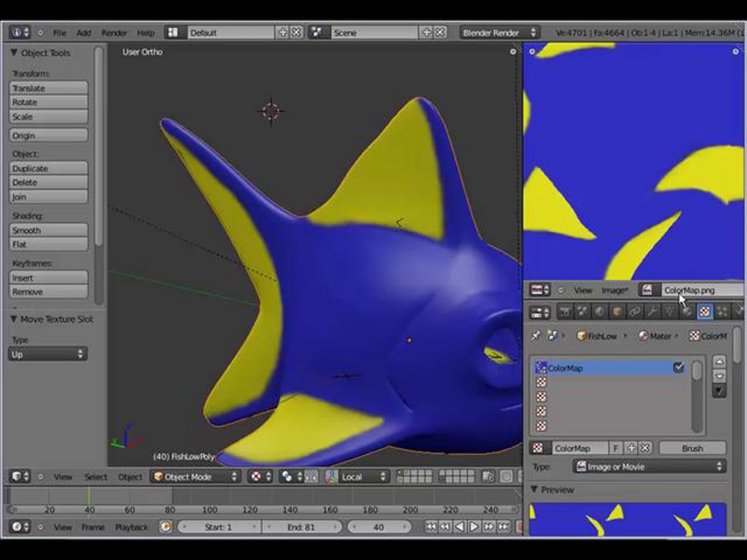
Task: Open the Image or Movie type dropdown
Action: click(649, 467)
